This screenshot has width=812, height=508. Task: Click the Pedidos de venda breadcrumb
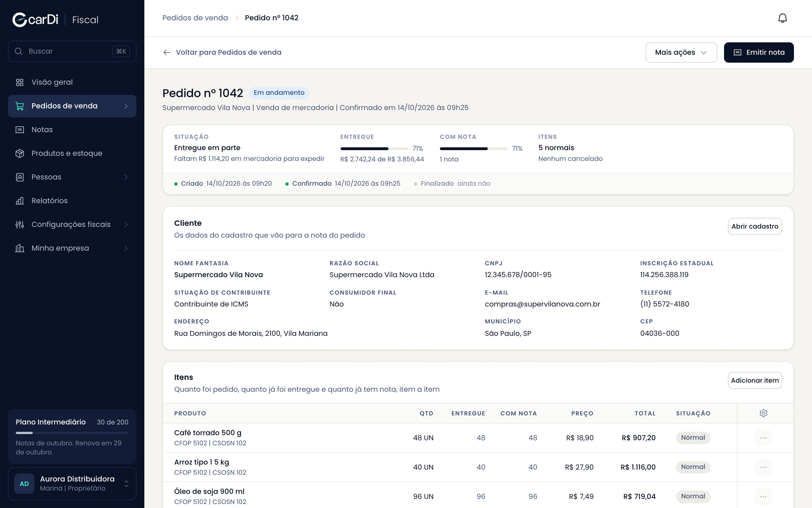(195, 18)
